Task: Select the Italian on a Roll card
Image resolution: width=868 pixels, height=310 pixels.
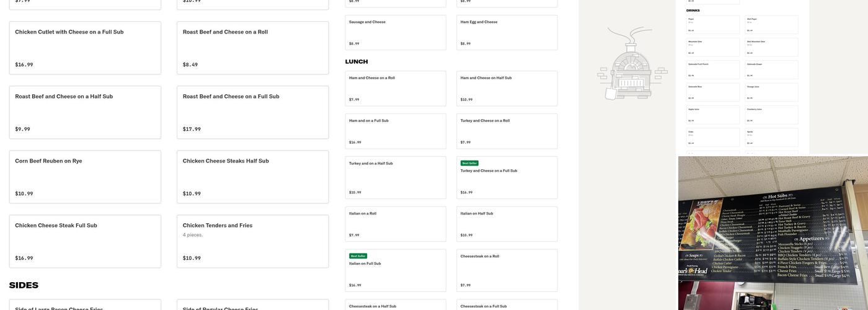Action: tap(396, 224)
